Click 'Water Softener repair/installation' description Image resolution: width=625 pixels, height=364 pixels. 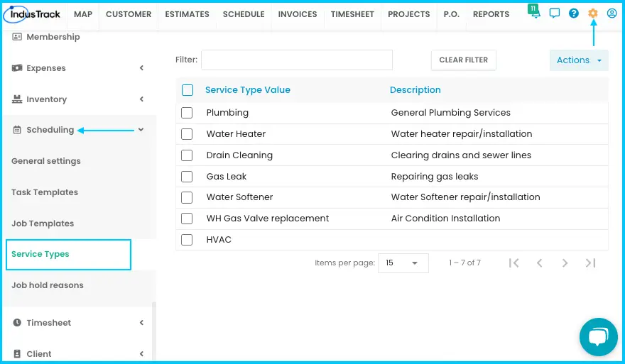tap(465, 197)
